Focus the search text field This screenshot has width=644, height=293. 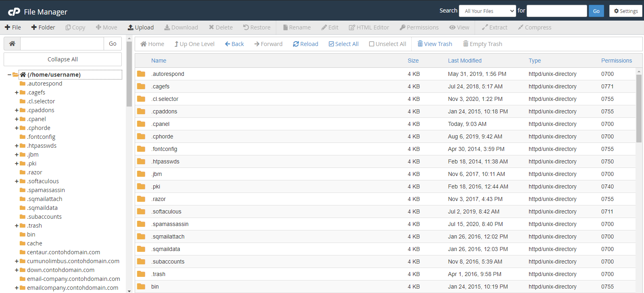coord(557,11)
